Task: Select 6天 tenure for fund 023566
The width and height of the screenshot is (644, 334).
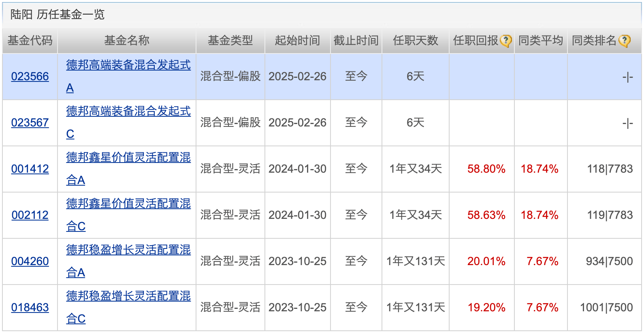Action: (x=416, y=76)
